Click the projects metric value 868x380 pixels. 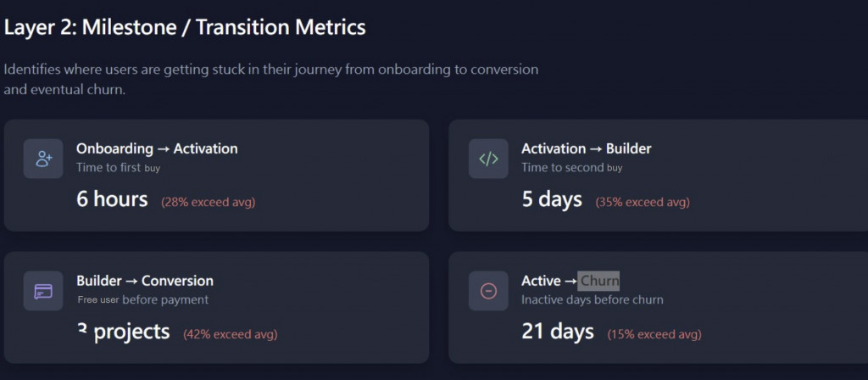click(124, 332)
